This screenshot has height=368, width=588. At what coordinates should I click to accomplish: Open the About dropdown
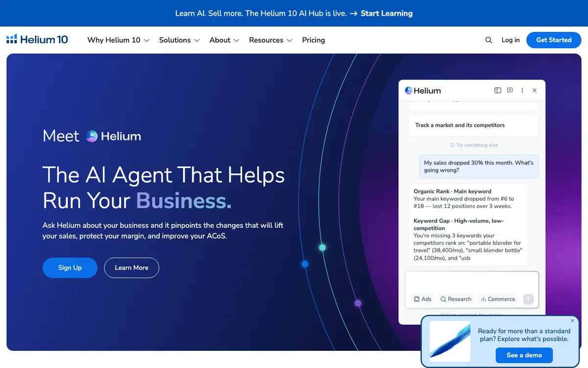point(224,40)
